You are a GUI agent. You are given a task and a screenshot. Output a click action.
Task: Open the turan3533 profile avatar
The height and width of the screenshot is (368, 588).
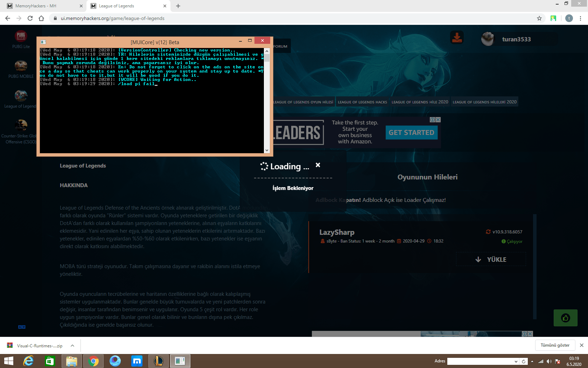coord(488,39)
